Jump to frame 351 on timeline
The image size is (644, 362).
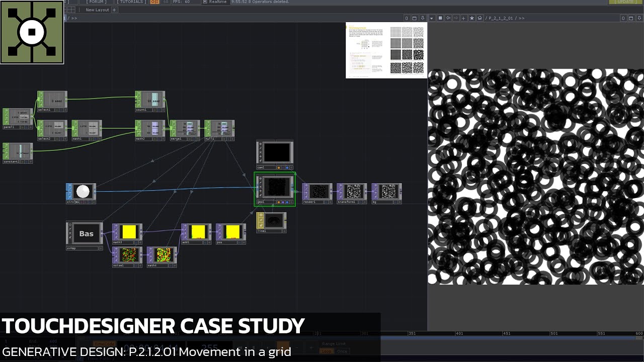[x=412, y=333]
